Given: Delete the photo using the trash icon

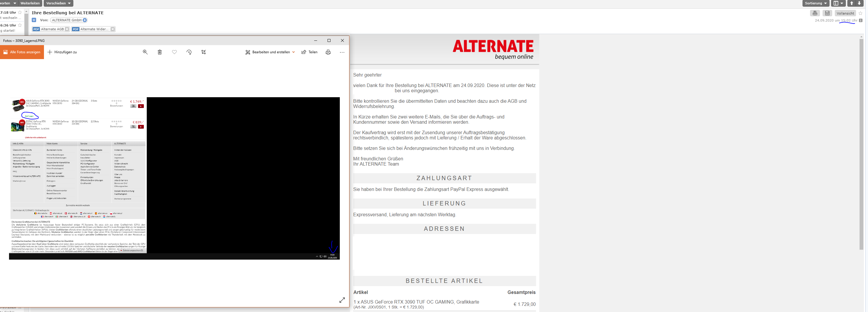Looking at the screenshot, I should [x=160, y=52].
